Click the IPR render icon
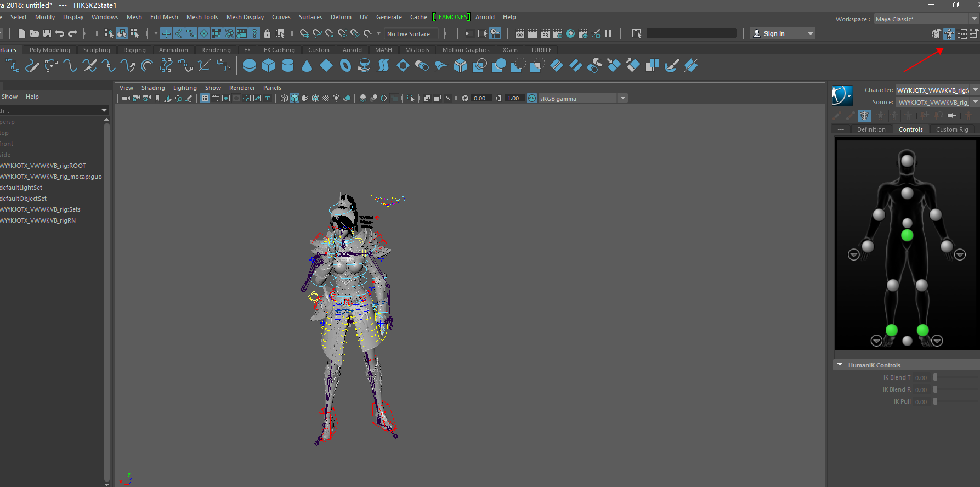This screenshot has height=487, width=980. [545, 33]
